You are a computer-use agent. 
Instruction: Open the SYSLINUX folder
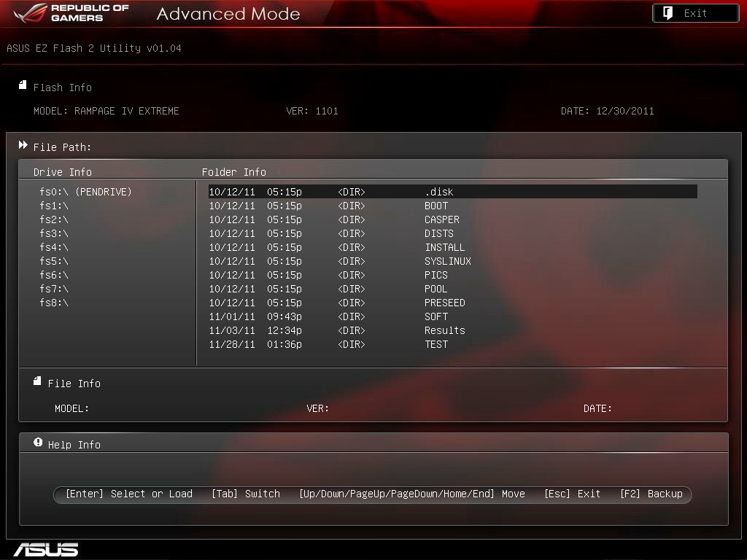[447, 261]
